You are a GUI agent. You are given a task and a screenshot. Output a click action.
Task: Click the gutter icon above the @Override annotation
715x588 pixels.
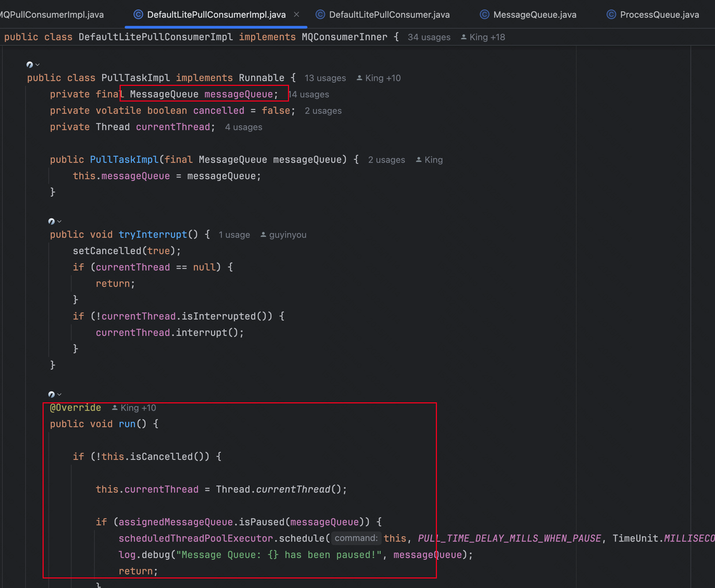click(51, 394)
